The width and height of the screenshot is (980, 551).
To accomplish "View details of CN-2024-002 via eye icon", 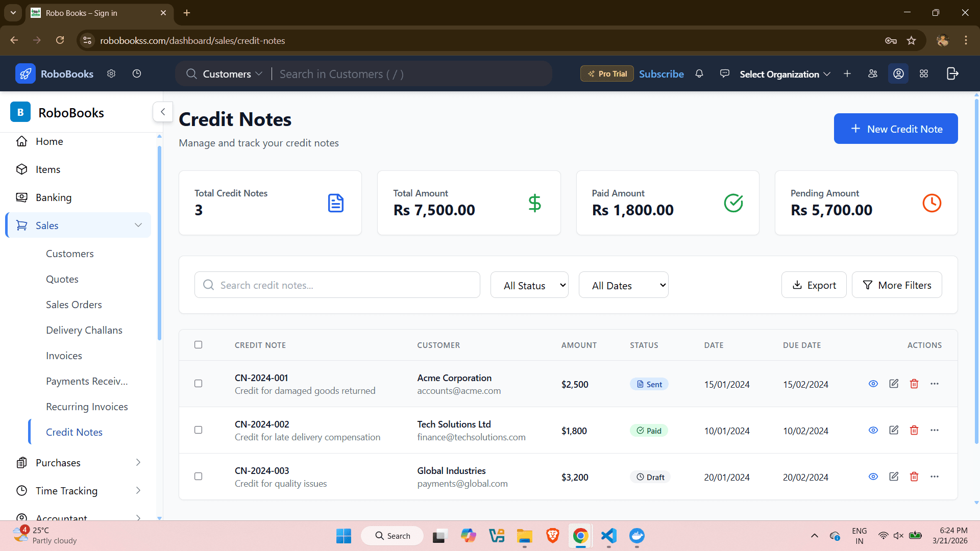I will coord(873,430).
